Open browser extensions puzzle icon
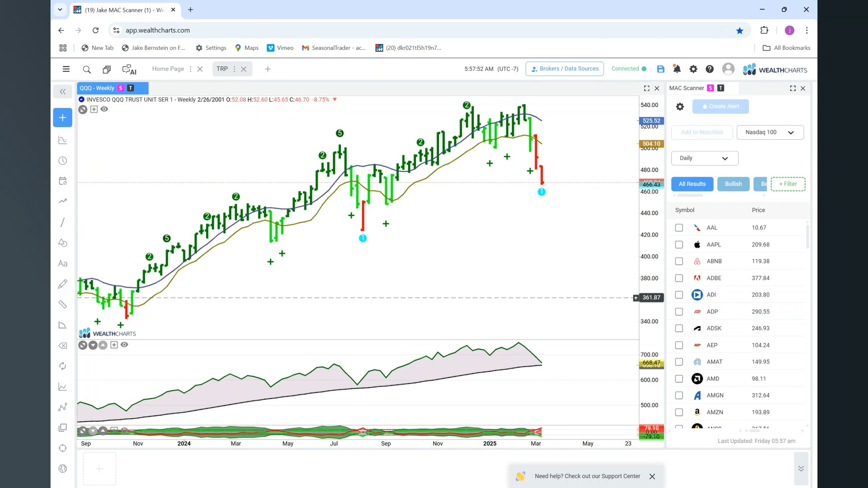Image resolution: width=868 pixels, height=488 pixels. click(x=764, y=30)
